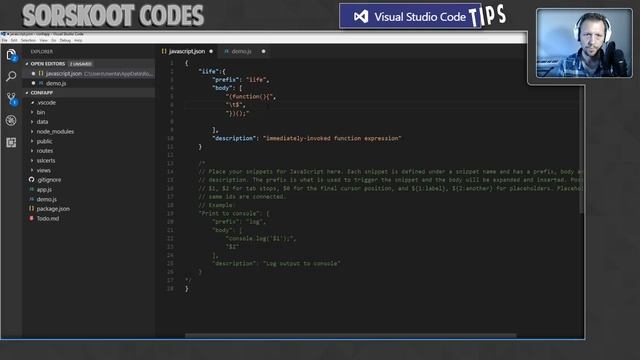This screenshot has height=360, width=640.
Task: Place cursor on the "description" line ten
Action: click(307, 138)
